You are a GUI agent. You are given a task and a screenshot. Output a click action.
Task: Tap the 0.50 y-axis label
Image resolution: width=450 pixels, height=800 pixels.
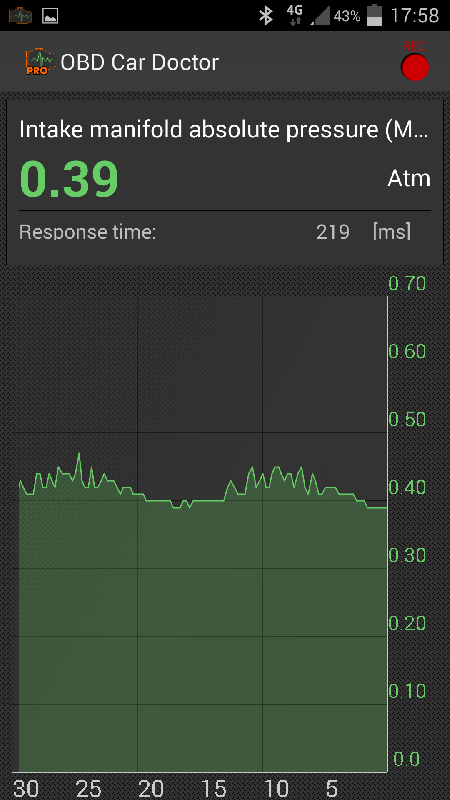coord(407,419)
